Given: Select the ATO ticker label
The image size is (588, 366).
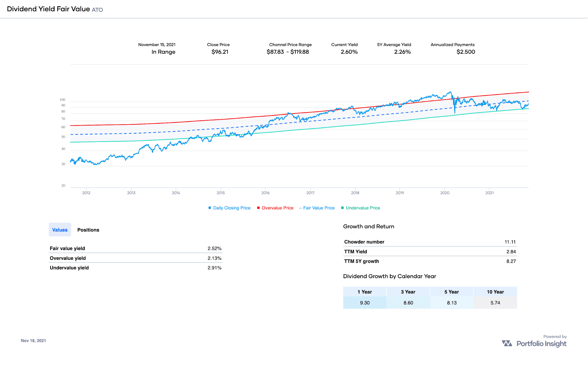Looking at the screenshot, I should coord(97,10).
